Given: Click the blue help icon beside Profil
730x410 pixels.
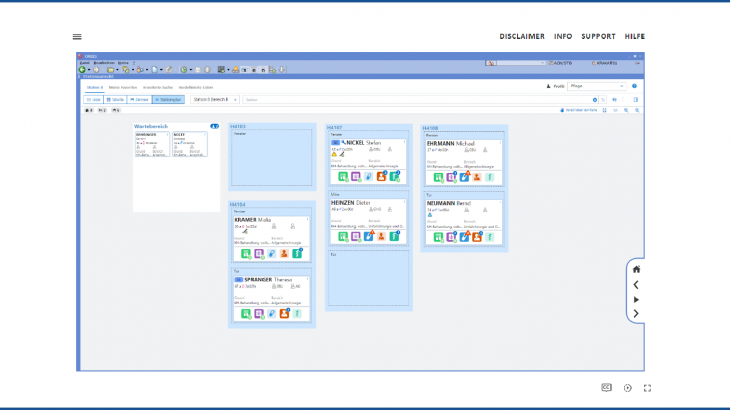Looking at the screenshot, I should pyautogui.click(x=634, y=86).
